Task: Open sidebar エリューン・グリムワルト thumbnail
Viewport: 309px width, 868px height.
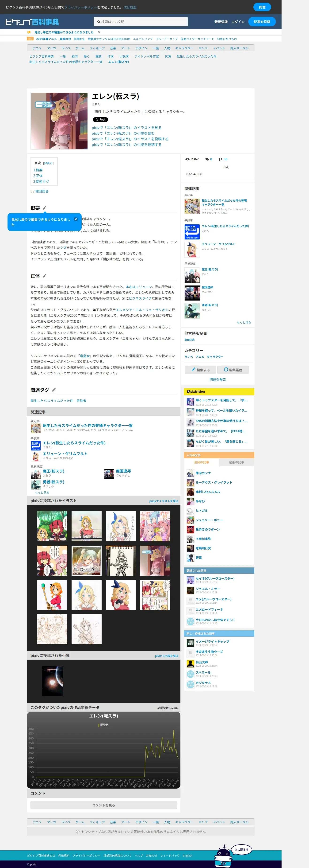Action: [192, 250]
